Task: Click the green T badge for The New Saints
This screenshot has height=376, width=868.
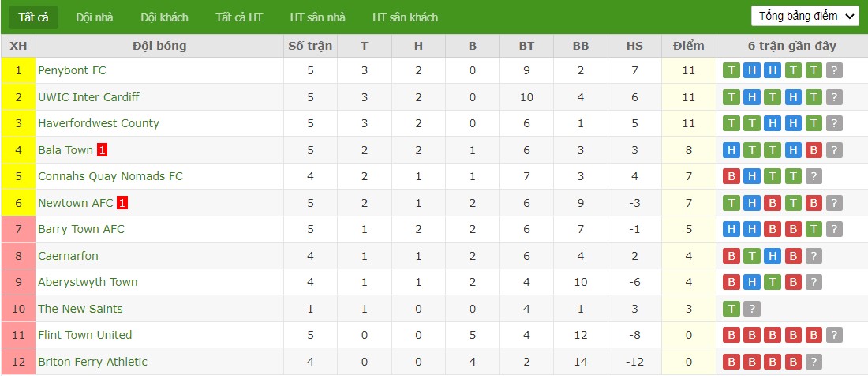Action: coord(731,309)
